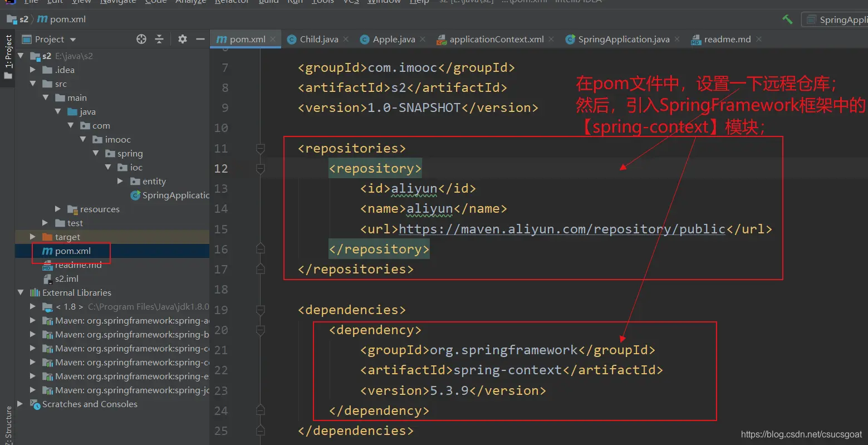This screenshot has width=868, height=445.
Task: Open Project panel settings gear
Action: pos(183,39)
